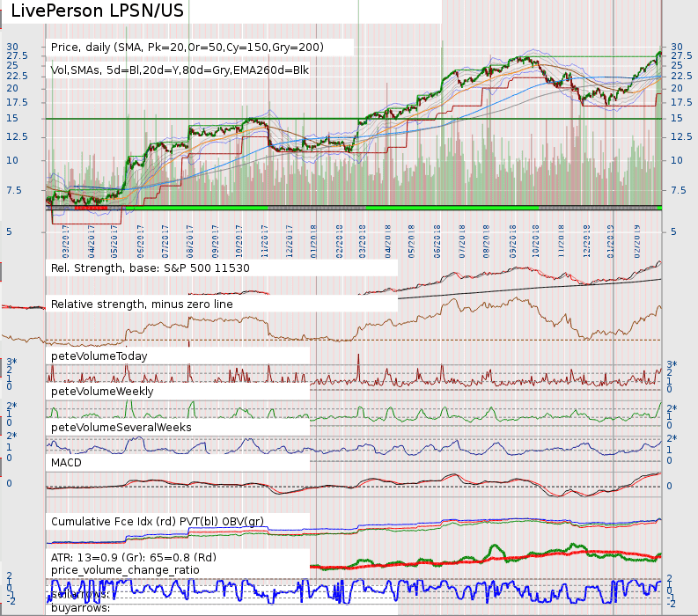Click the 10/2018 date axis label

(536, 242)
